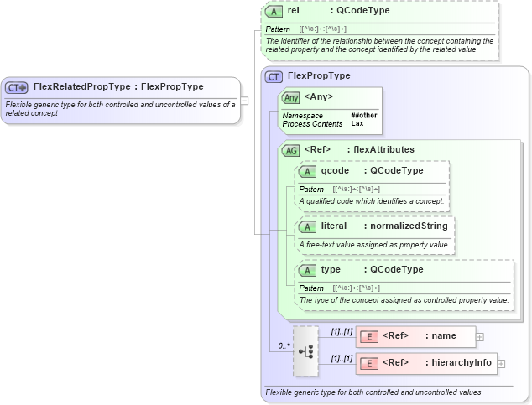Click the Namespace ##other value
Screen dimensions: 532x405
pos(364,116)
